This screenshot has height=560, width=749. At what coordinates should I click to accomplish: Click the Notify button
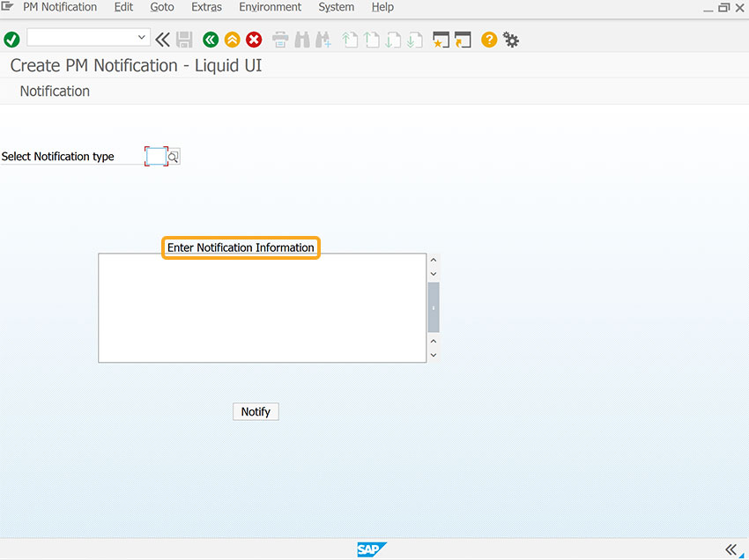[x=256, y=411]
